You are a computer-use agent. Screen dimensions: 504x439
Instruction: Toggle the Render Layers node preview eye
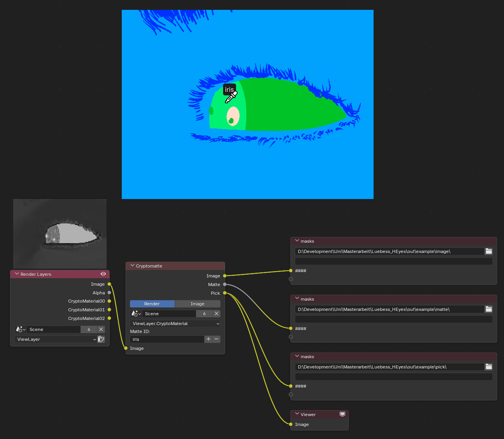click(103, 274)
